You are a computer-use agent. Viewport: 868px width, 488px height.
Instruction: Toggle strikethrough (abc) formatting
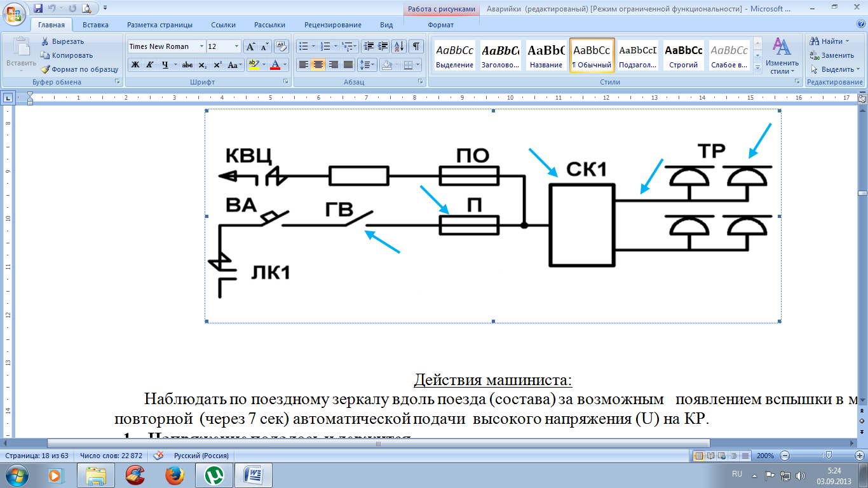[x=187, y=65]
